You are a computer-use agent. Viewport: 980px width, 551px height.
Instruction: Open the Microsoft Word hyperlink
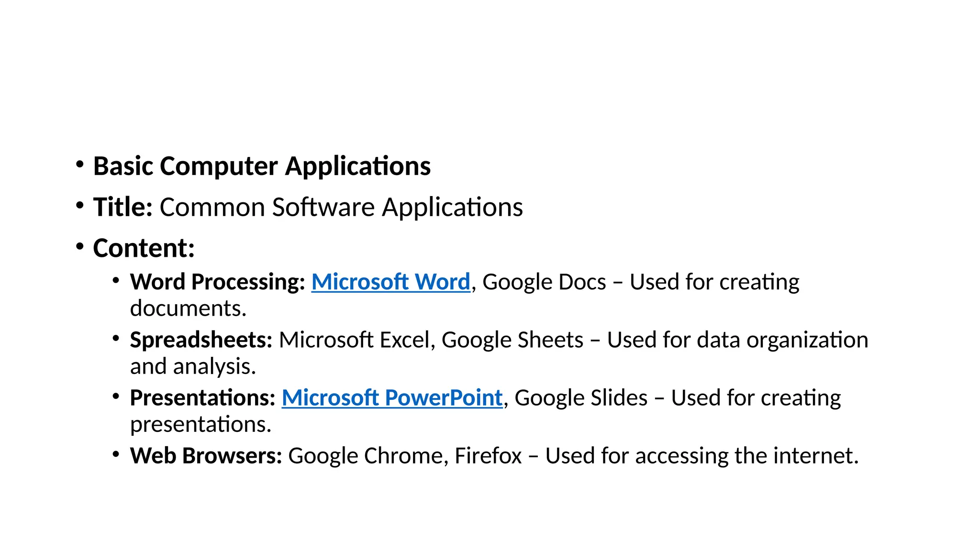point(390,282)
